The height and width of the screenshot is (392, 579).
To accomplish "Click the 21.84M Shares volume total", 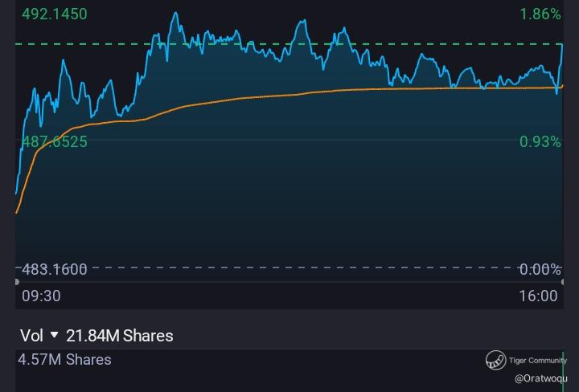I will click(x=120, y=336).
